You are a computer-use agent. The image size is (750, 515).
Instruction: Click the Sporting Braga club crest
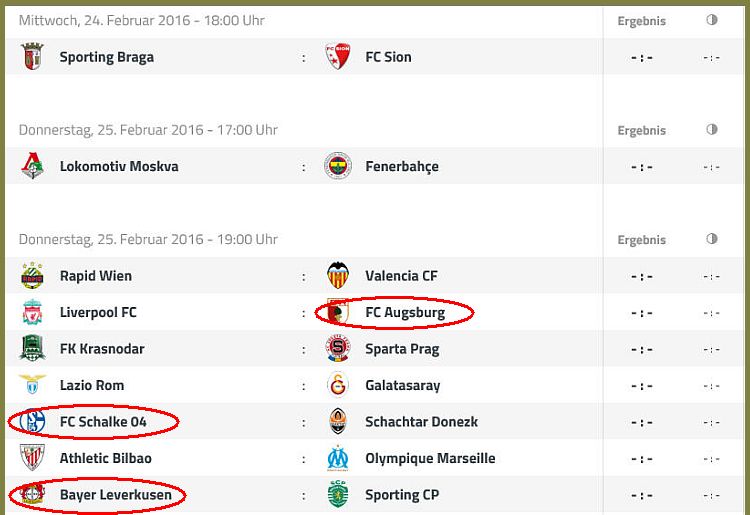pyautogui.click(x=33, y=56)
